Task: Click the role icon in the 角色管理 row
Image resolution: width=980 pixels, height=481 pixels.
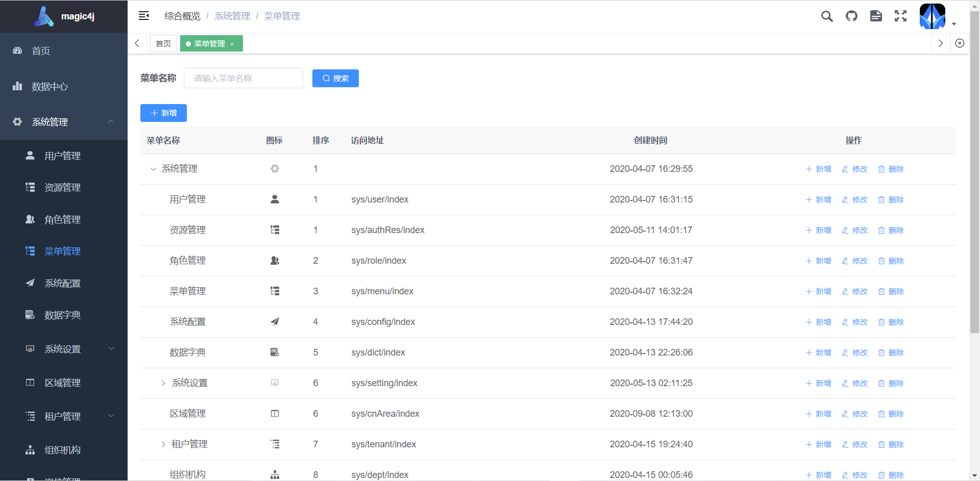Action: pyautogui.click(x=275, y=261)
